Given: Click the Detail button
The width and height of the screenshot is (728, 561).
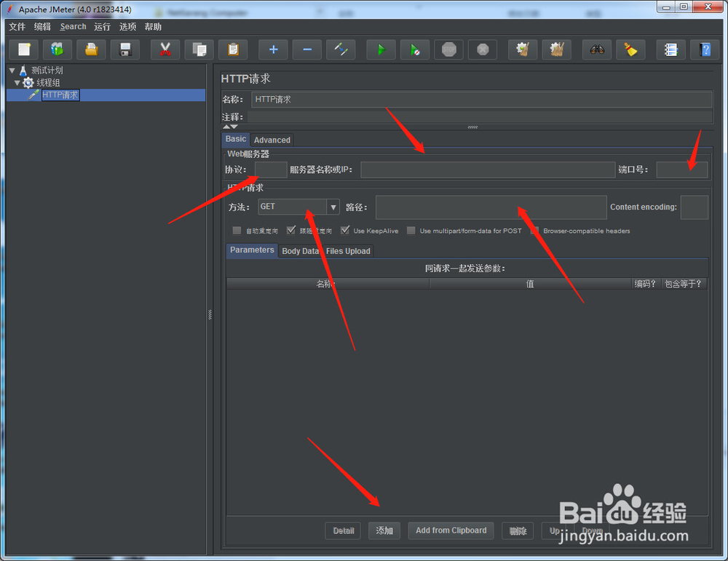Looking at the screenshot, I should point(344,531).
